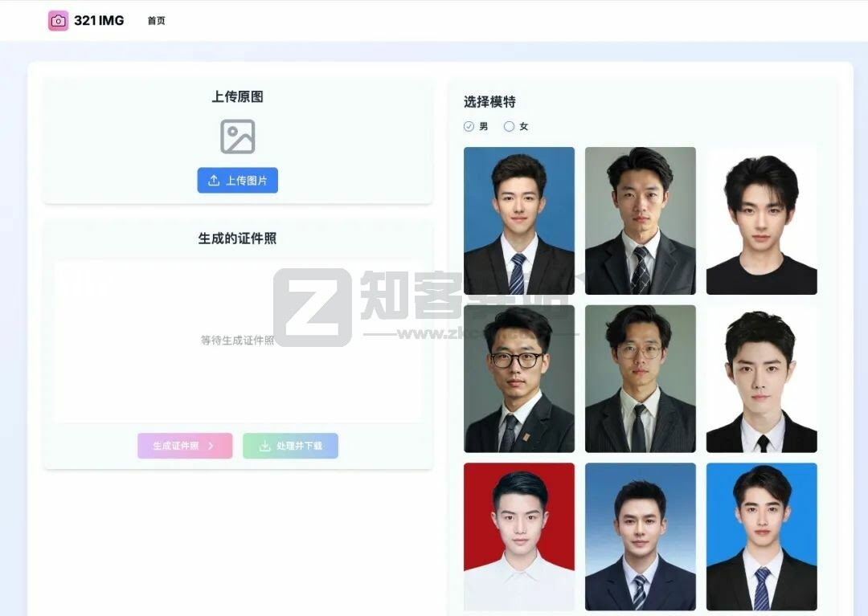The width and height of the screenshot is (868, 616).
Task: Choose the model wearing black t-shirt
Action: tap(762, 221)
